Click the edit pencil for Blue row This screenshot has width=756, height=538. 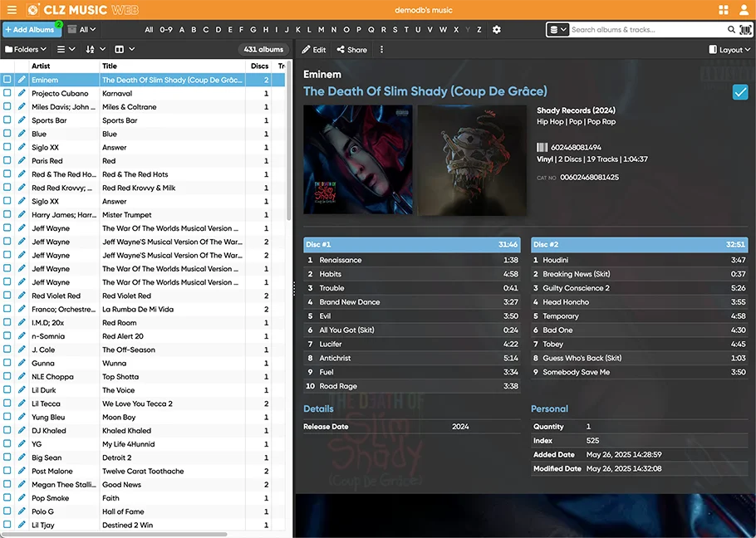click(22, 134)
